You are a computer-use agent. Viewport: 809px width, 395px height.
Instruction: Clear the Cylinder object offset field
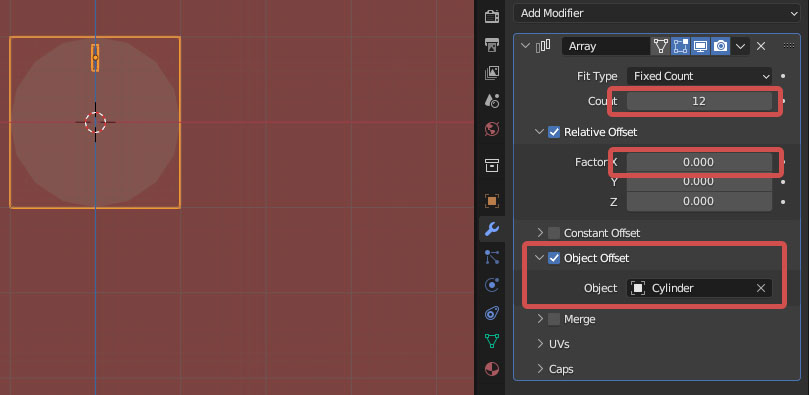click(761, 288)
